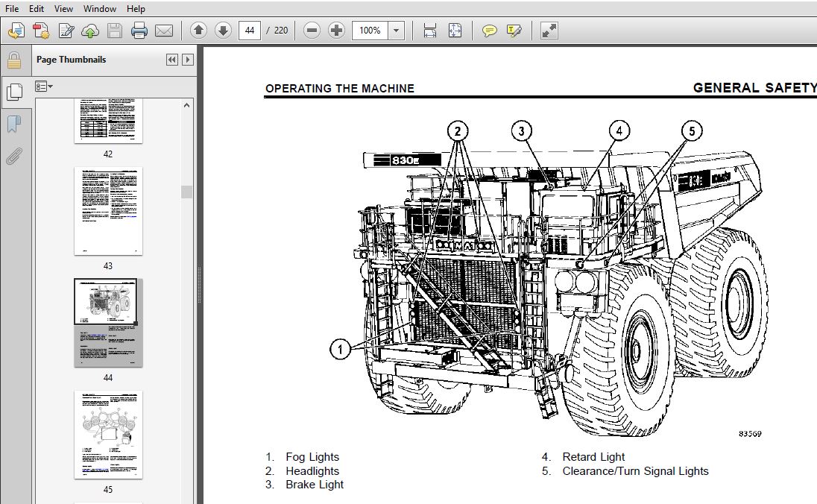Click the total page count 220
The width and height of the screenshot is (817, 504).
click(281, 31)
